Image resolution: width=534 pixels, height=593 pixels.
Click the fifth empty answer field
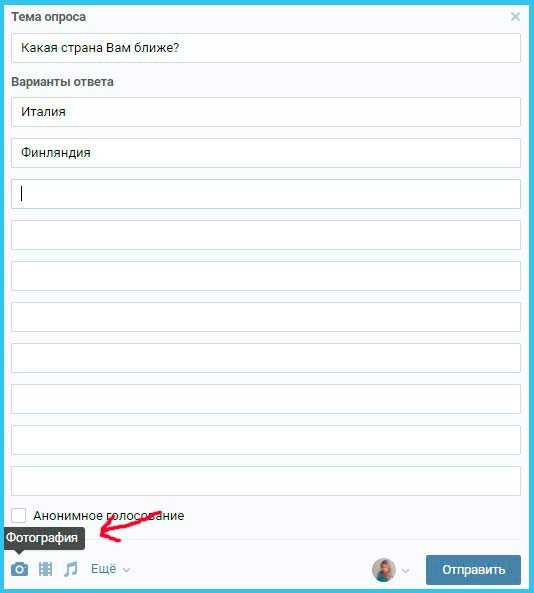[266, 276]
